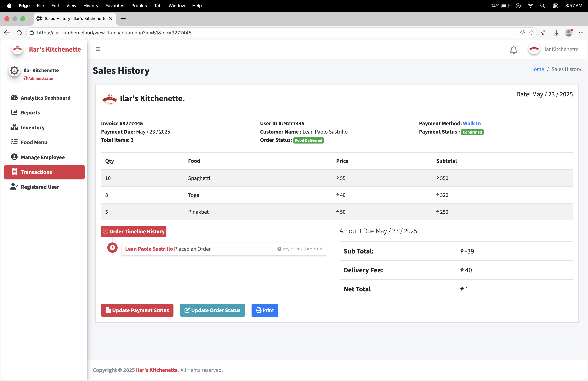588x381 pixels.
Task: Open Registered User in the sidebar
Action: (x=40, y=187)
